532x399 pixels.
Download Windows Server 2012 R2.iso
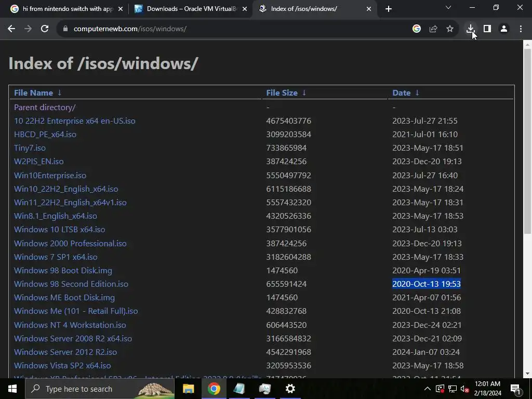click(x=65, y=352)
